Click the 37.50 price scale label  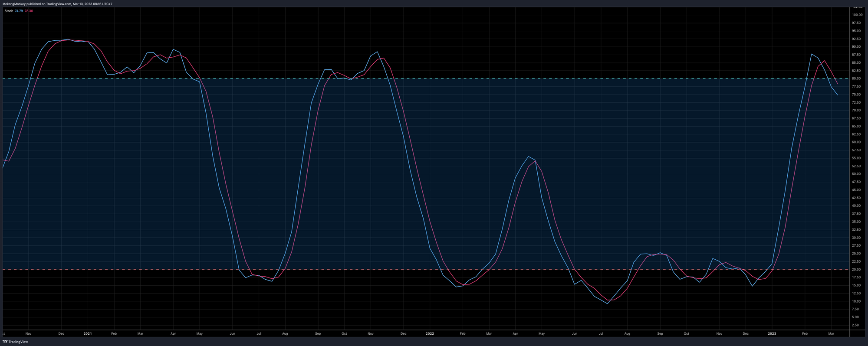857,214
